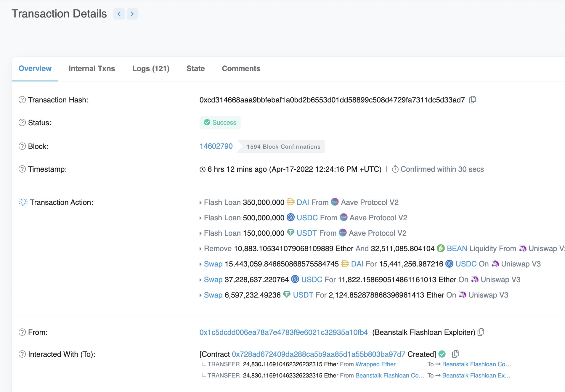Click the Swap link for 15,443,059 DAI
The image size is (565, 392).
[213, 264]
